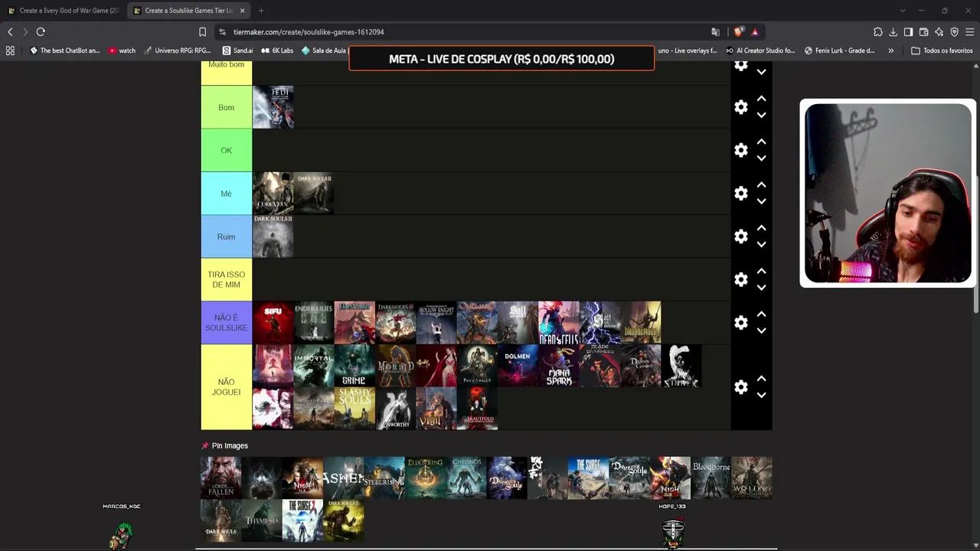The height and width of the screenshot is (551, 980).
Task: Expand the hidden bookmarks overflow chevron
Action: 890,51
